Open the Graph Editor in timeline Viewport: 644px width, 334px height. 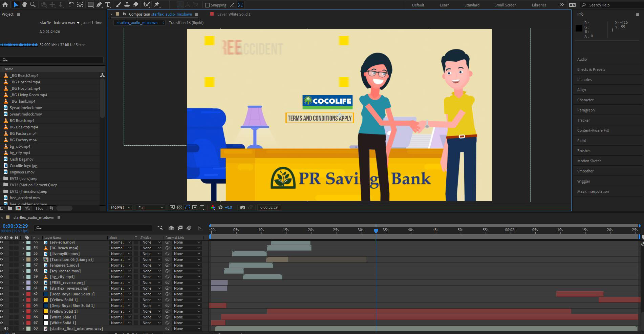coord(200,228)
